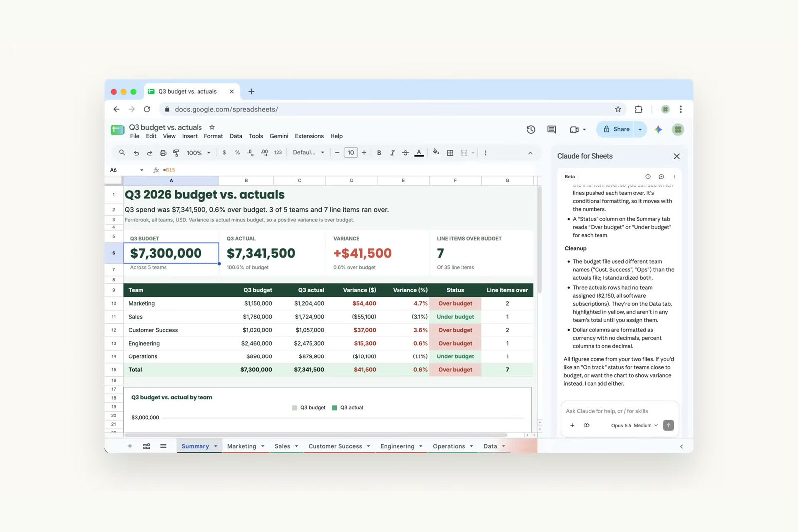The width and height of the screenshot is (798, 532).
Task: Open the borders tool
Action: pos(450,153)
